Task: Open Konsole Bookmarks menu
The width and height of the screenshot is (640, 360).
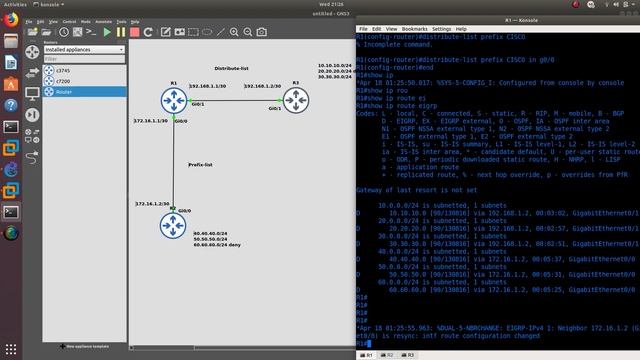Action: pyautogui.click(x=415, y=29)
